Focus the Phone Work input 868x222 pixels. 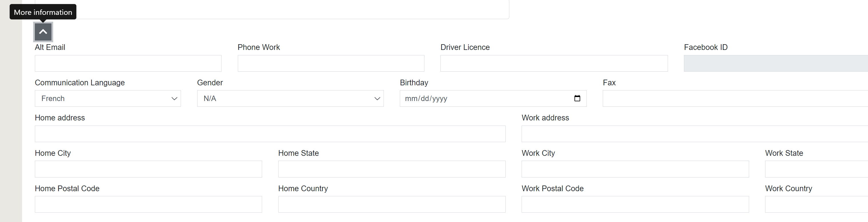click(331, 63)
